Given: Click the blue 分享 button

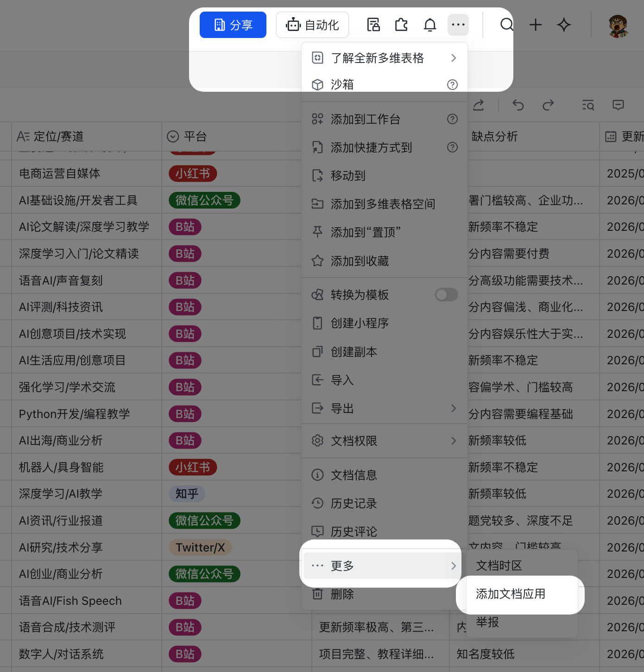Looking at the screenshot, I should tap(233, 25).
